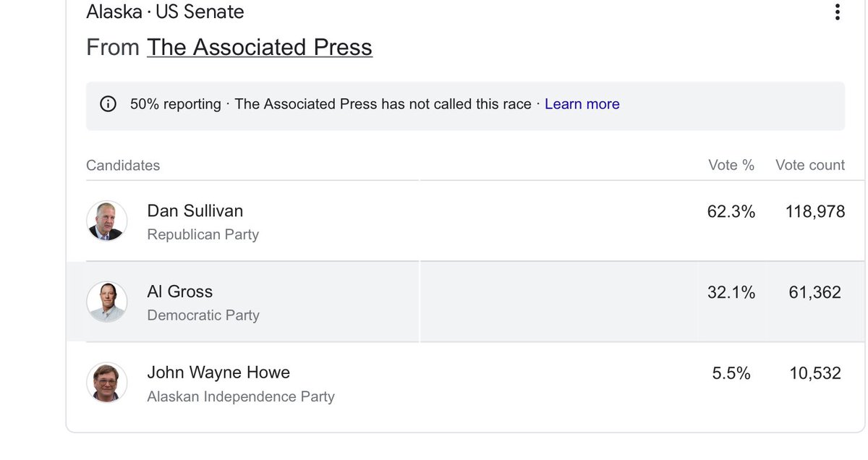Sort results by Vote count column
The height and width of the screenshot is (460, 868).
pos(809,165)
